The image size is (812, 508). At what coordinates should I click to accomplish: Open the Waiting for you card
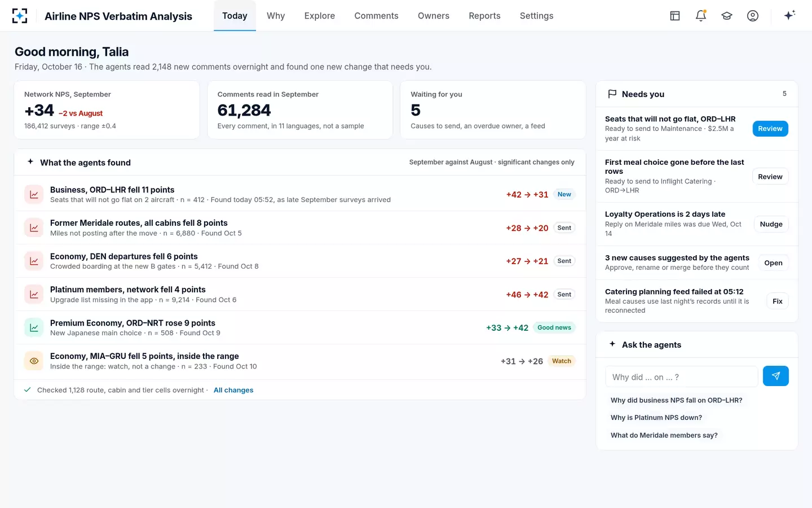pyautogui.click(x=493, y=110)
